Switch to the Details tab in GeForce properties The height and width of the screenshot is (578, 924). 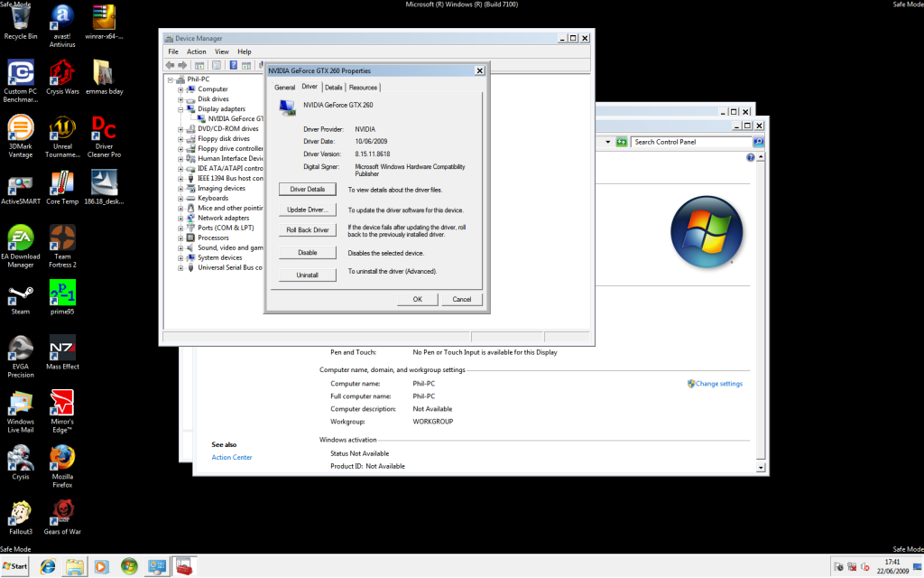click(x=334, y=87)
